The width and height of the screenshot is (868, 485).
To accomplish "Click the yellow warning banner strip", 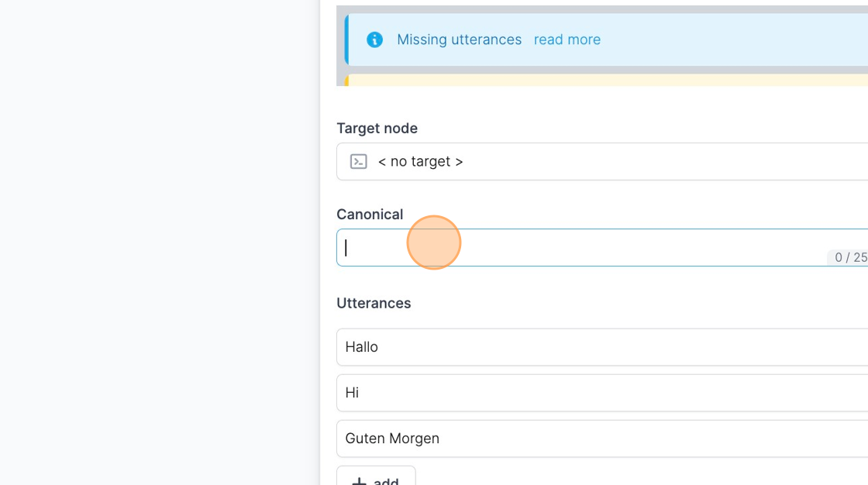I will pos(606,81).
